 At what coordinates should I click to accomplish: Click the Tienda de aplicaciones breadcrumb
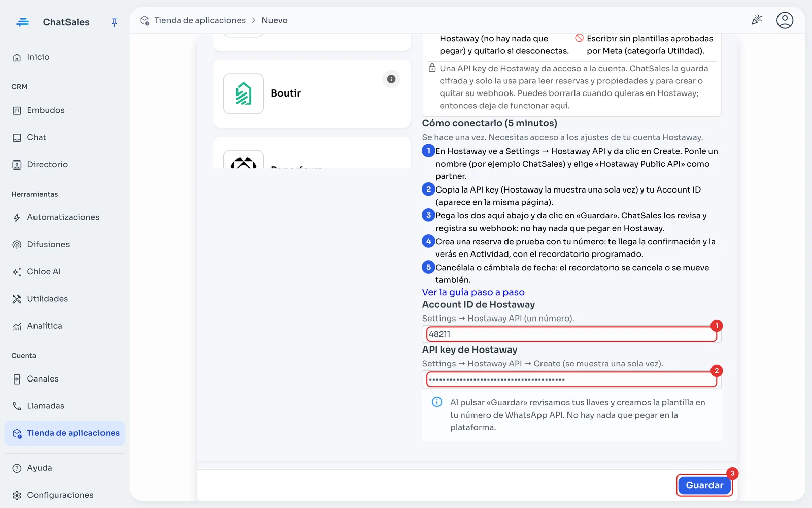200,20
